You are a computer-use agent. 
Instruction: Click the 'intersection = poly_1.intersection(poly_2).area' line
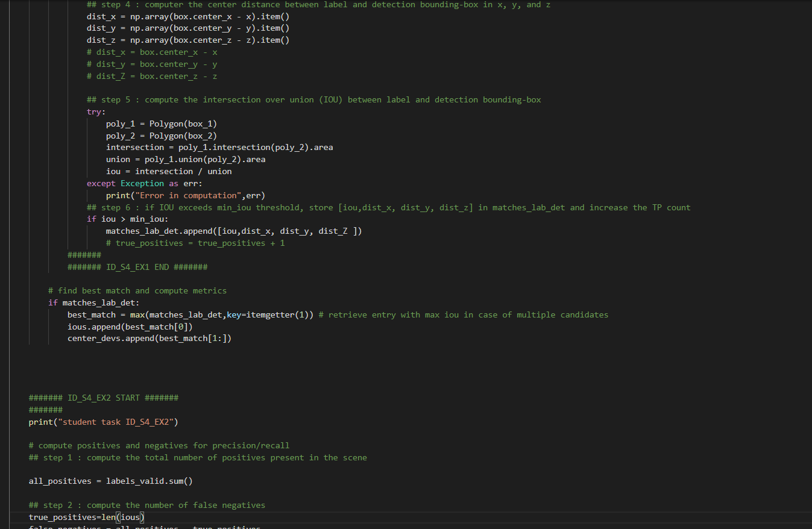pos(219,148)
